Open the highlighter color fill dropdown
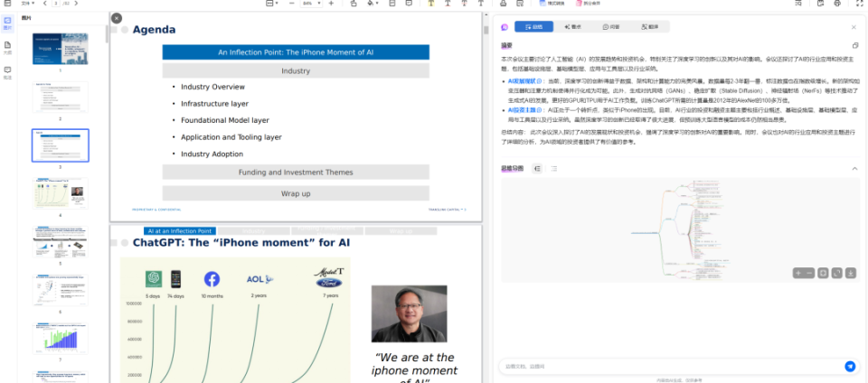868x383 pixels. tap(373, 4)
